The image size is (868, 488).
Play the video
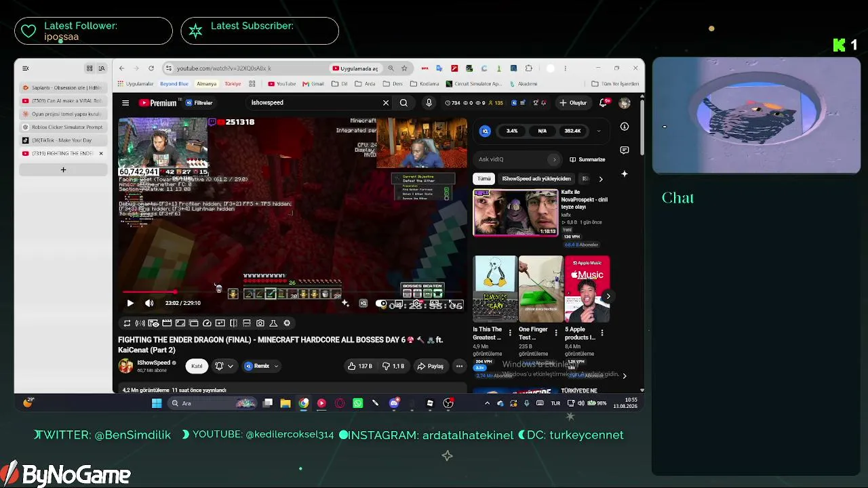[130, 303]
